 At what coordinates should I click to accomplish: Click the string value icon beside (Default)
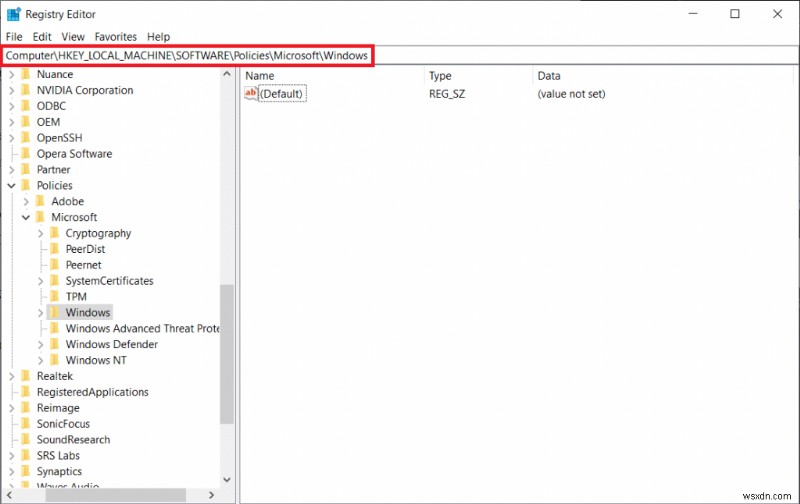[x=251, y=93]
